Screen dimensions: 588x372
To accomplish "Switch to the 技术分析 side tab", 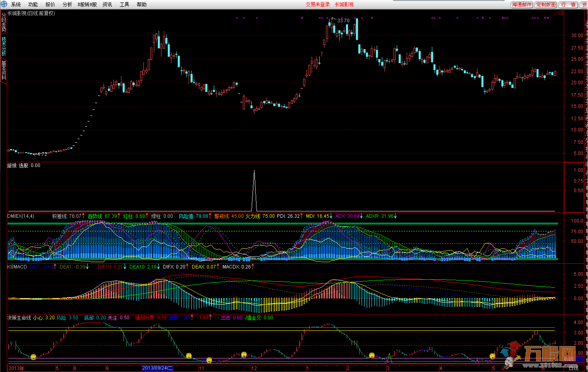I will pos(4,46).
